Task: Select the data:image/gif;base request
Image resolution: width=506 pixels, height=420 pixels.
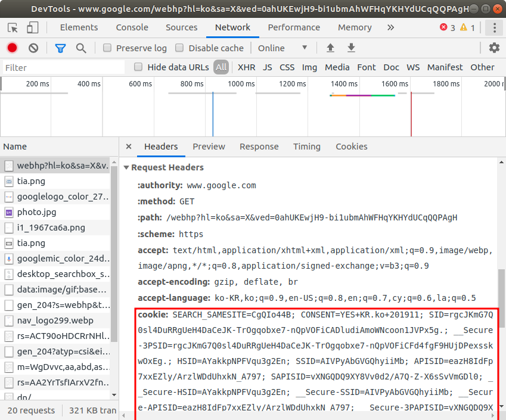Action: point(55,290)
